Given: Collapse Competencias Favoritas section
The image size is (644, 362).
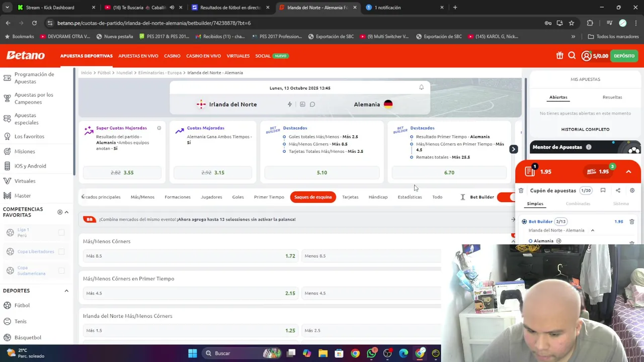Looking at the screenshot, I should [66, 212].
